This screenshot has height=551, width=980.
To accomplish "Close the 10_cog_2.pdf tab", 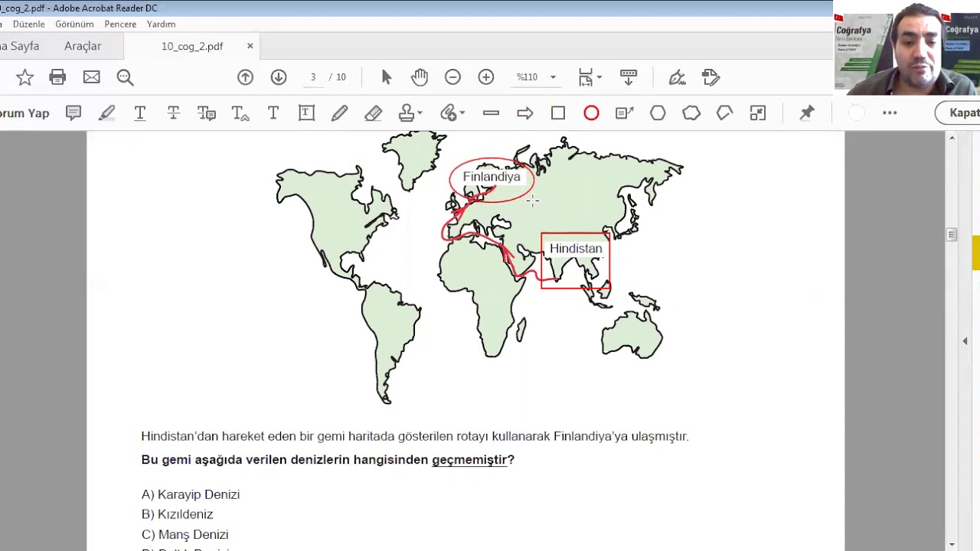I will [250, 46].
